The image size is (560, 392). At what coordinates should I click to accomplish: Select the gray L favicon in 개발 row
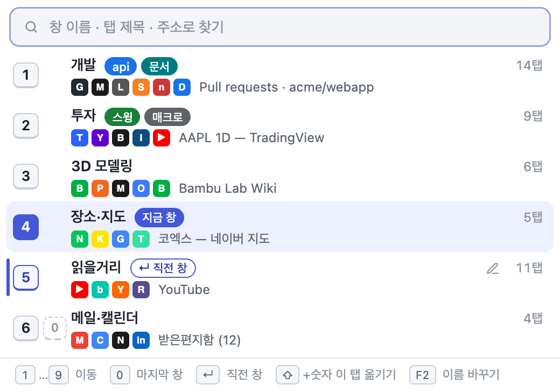(121, 87)
